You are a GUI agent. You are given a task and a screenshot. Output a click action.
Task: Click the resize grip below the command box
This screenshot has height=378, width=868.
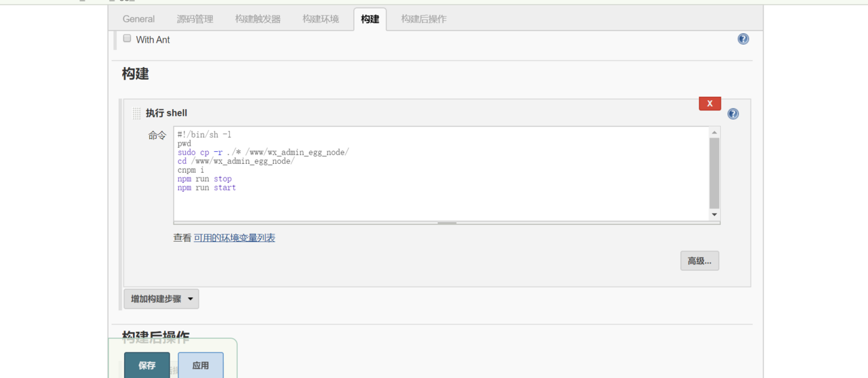click(x=447, y=222)
